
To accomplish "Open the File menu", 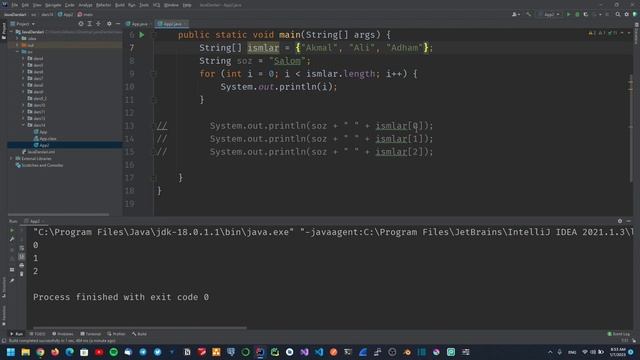I will 15,5.
